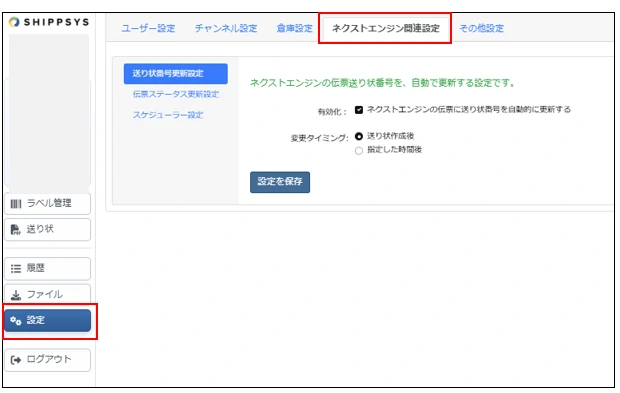Click the list icon beside 履歴
The width and height of the screenshot is (620, 393).
pos(16,269)
